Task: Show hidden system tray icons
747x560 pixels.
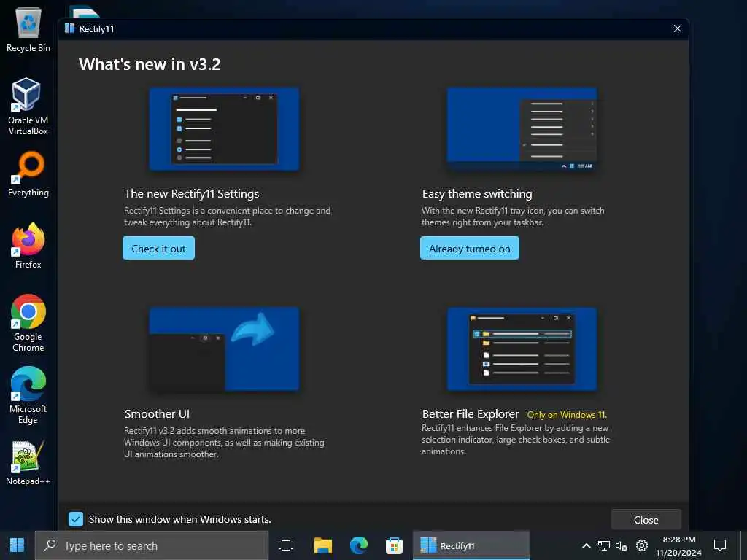Action: click(x=587, y=545)
